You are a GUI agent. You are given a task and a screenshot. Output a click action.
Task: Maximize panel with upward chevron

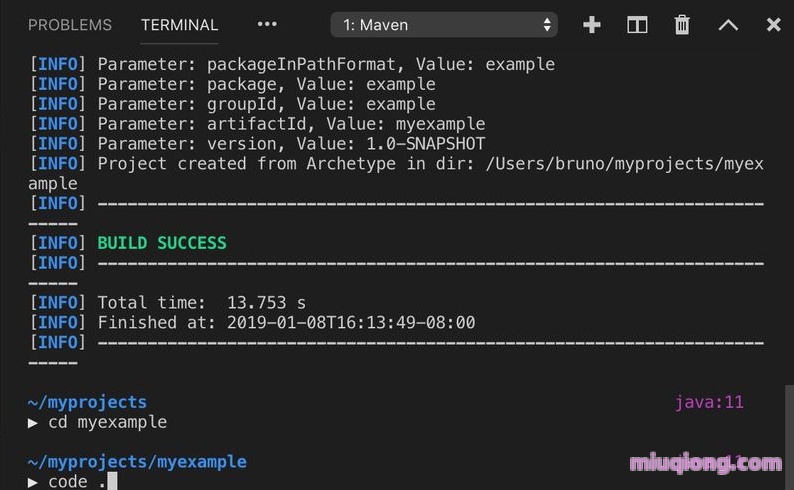pos(728,25)
